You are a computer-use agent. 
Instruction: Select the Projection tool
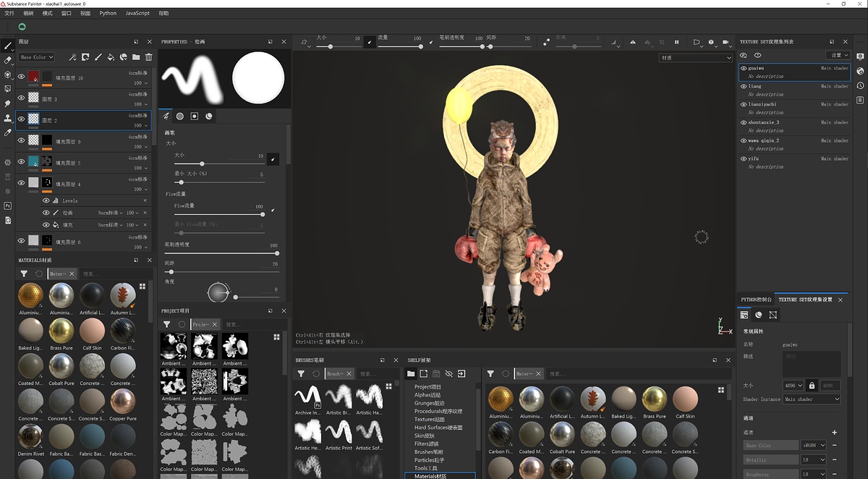8,75
